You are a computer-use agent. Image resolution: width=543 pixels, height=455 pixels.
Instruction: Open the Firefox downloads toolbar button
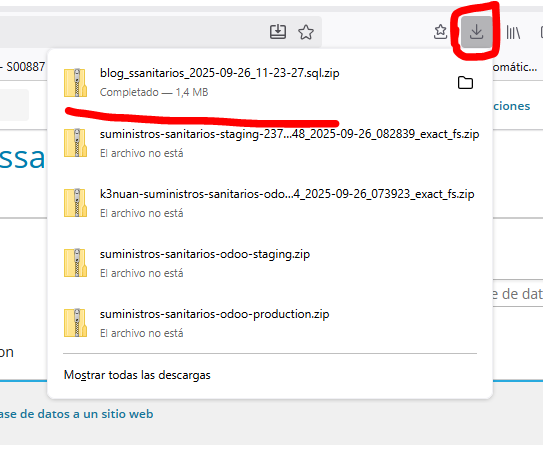click(477, 32)
